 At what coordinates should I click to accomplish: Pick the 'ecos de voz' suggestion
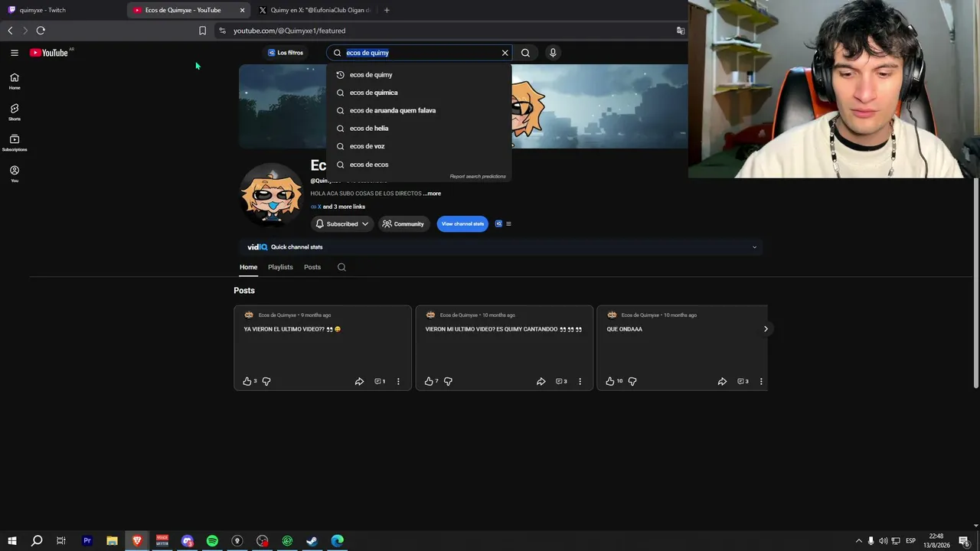(x=419, y=146)
